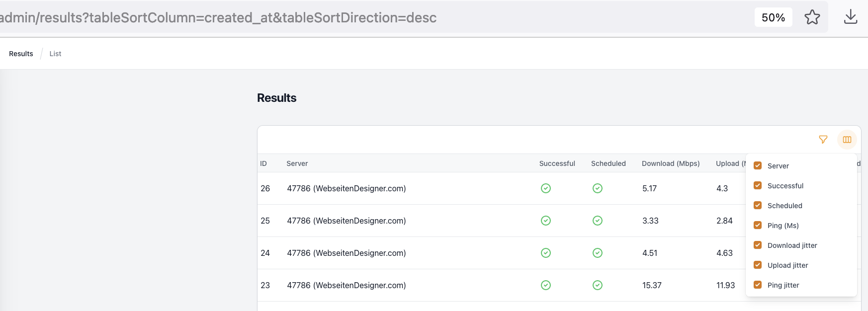Select the List breadcrumb item
Image resolution: width=868 pixels, height=311 pixels.
(x=55, y=54)
